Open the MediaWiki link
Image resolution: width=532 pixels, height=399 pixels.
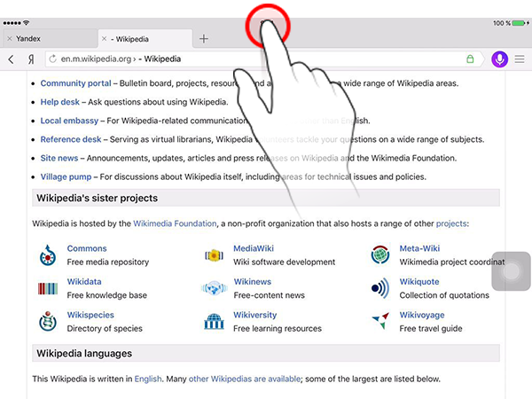[254, 248]
